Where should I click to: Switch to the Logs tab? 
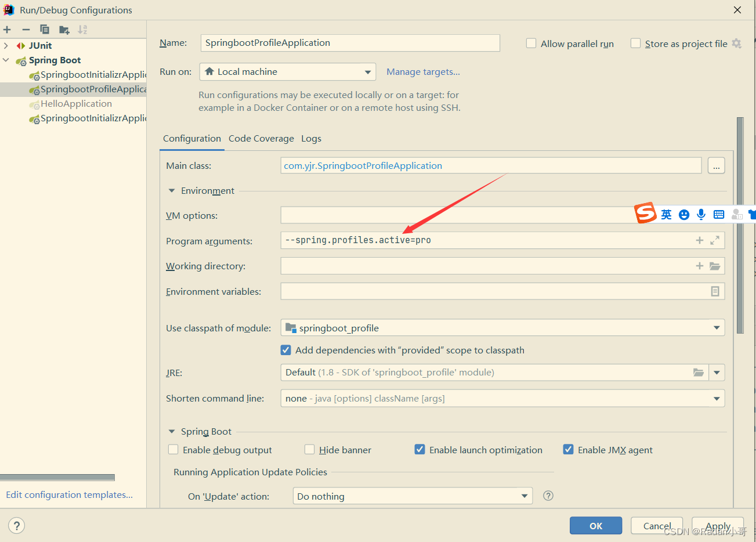tap(311, 139)
